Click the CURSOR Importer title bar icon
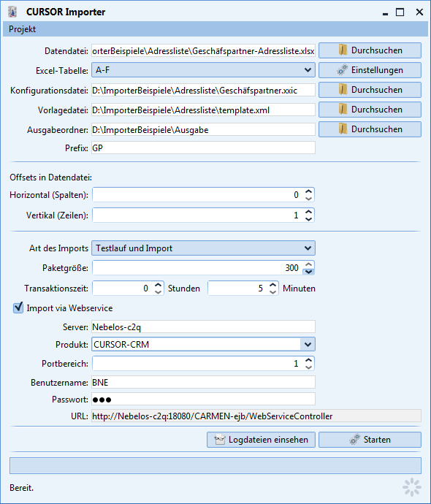 point(12,12)
